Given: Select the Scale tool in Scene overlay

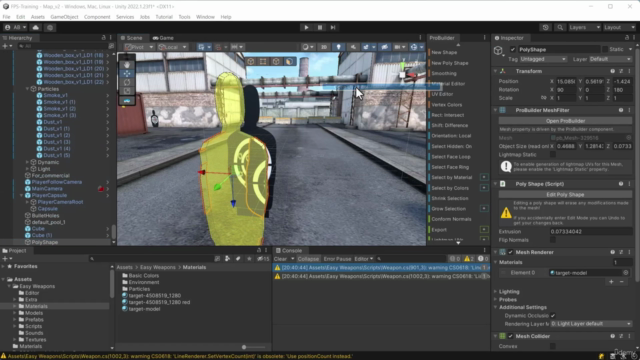Looking at the screenshot, I should [127, 91].
